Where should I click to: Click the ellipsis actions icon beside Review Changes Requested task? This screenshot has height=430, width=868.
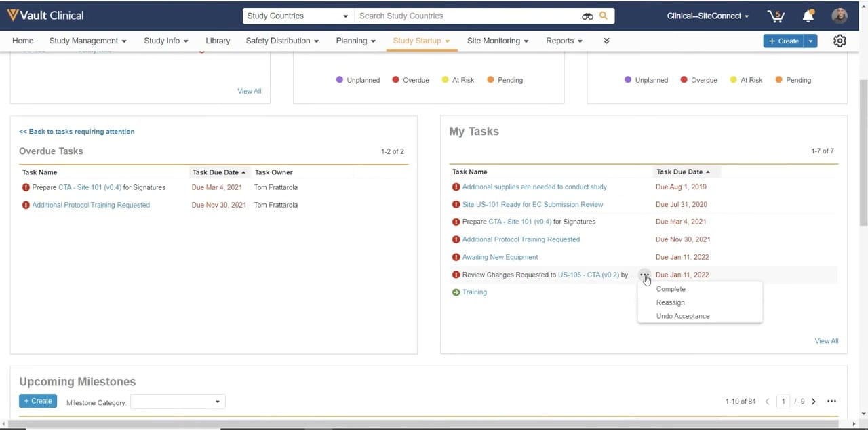[x=644, y=275]
